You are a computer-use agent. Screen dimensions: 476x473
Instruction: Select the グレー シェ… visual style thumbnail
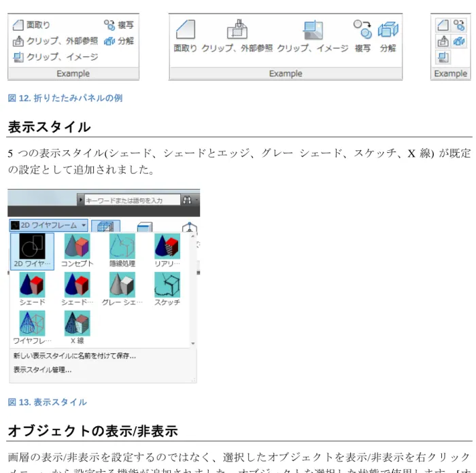pos(122,290)
